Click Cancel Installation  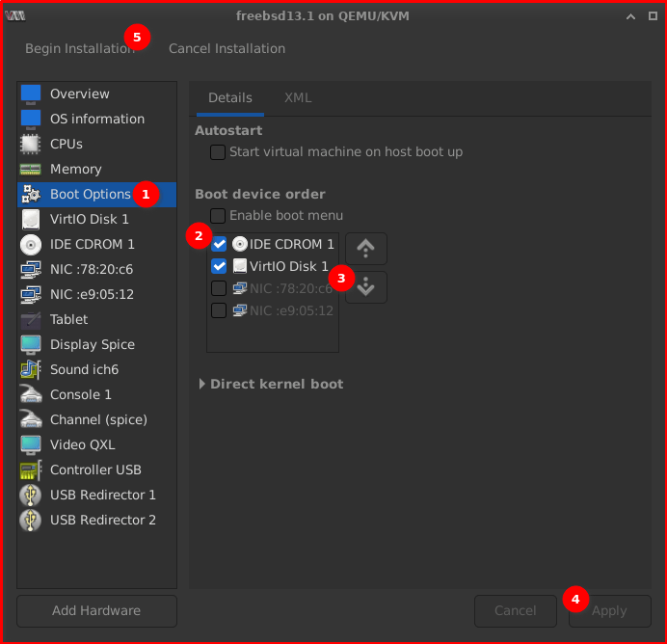227,49
